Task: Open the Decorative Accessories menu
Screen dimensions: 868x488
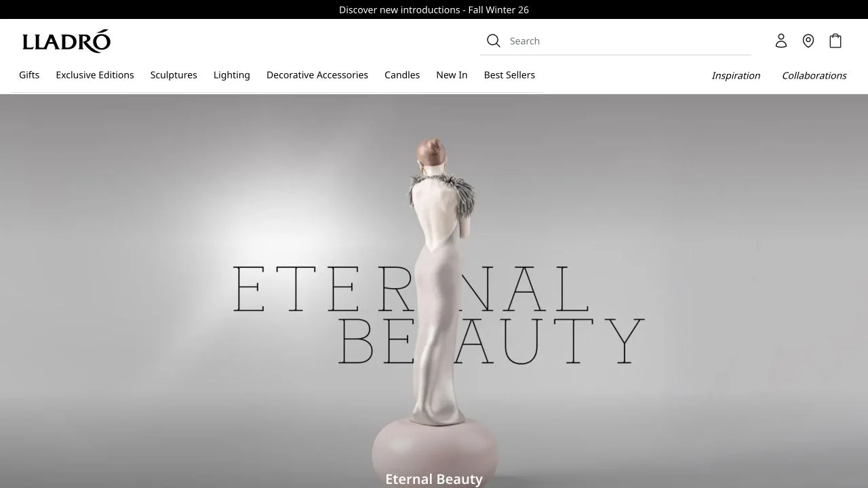Action: tap(317, 75)
